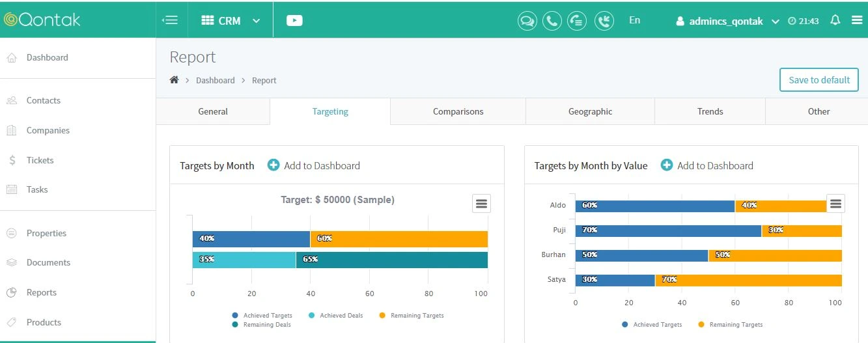Toggle Achieved Targets legend in right chart
Viewport: 868px width, 343px height.
click(652, 324)
